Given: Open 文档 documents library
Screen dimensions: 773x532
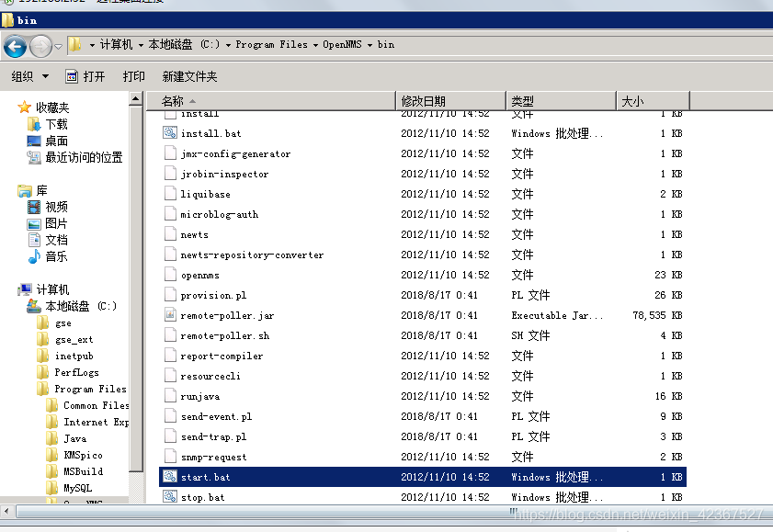Looking at the screenshot, I should 48,240.
